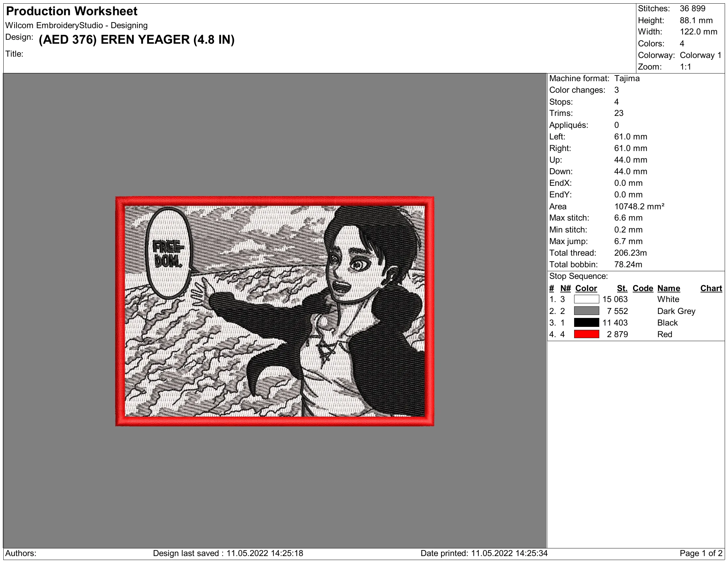Click the 'Up:' value '44.0 mm'
Screen dimensions: 728x563
pos(631,160)
